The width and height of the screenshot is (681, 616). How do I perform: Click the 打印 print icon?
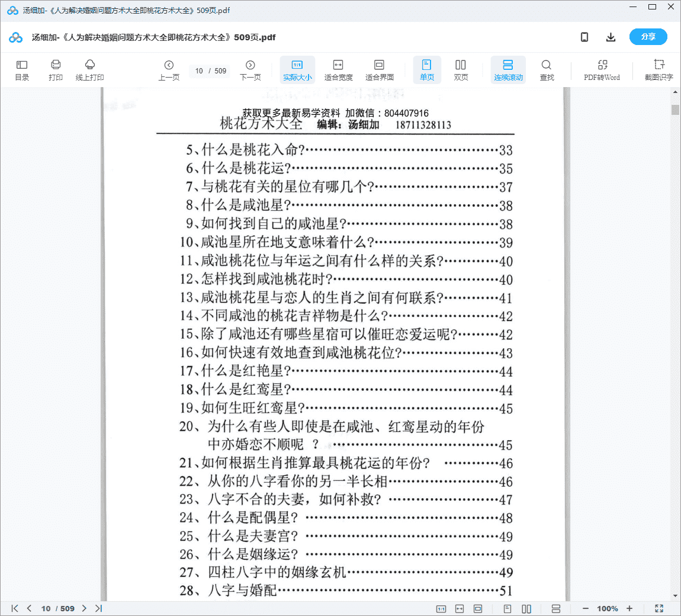click(x=56, y=70)
